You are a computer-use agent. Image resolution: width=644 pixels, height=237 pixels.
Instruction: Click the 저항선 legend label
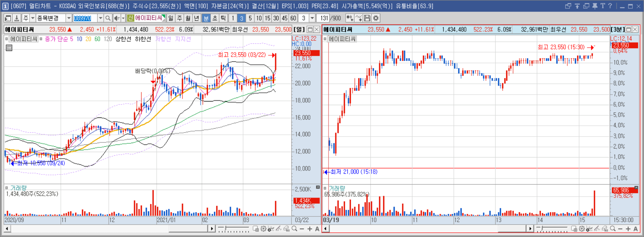click(x=163, y=39)
